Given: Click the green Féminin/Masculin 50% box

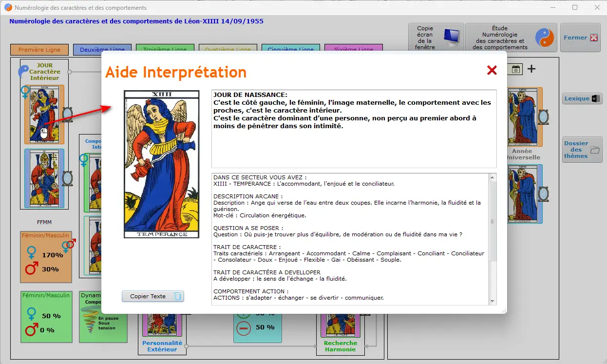Looking at the screenshot, I should pos(46,317).
